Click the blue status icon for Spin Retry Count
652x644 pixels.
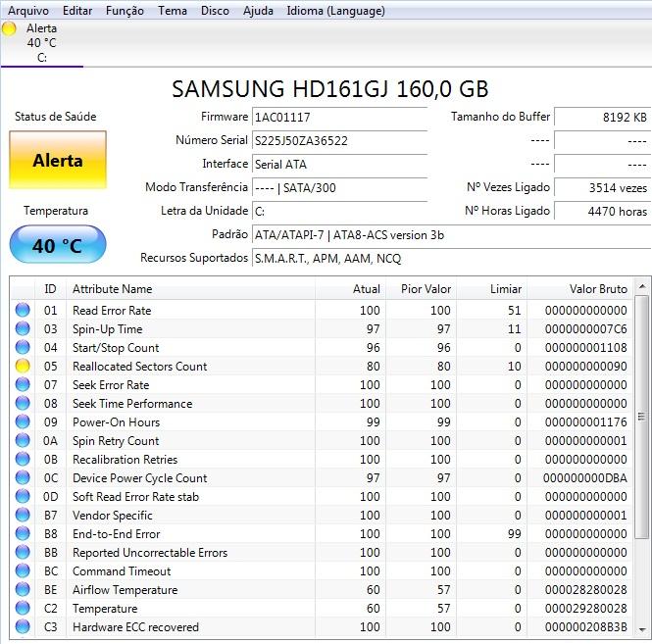[23, 441]
